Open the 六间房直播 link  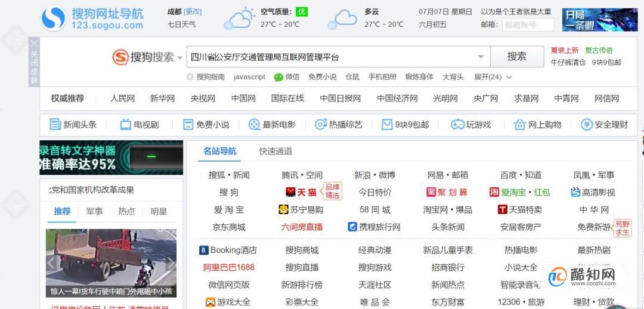(302, 227)
